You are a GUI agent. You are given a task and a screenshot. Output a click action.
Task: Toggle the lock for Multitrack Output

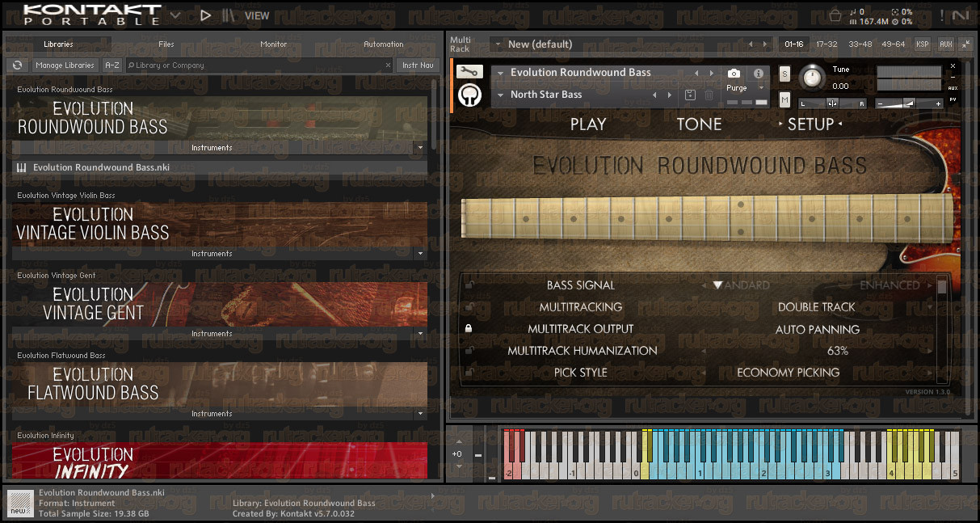[469, 329]
